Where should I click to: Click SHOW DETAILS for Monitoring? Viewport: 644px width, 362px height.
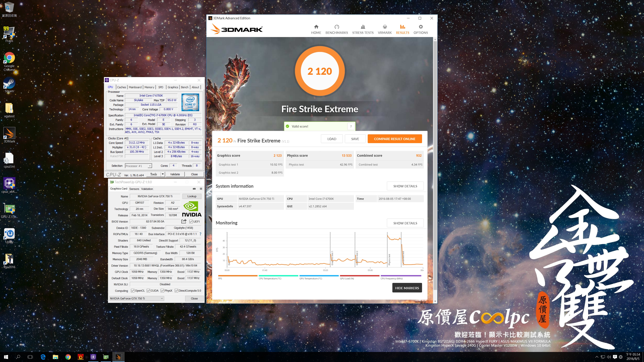coord(405,223)
